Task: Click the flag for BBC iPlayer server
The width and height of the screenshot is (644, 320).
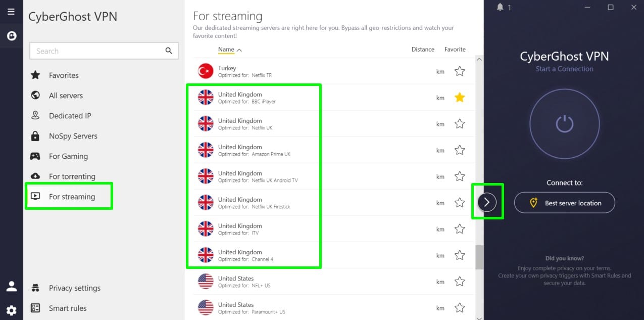Action: coord(206,98)
